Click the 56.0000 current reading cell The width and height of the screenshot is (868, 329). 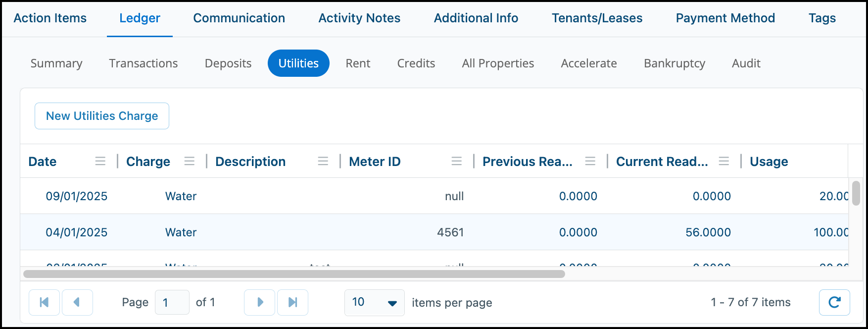tap(708, 232)
